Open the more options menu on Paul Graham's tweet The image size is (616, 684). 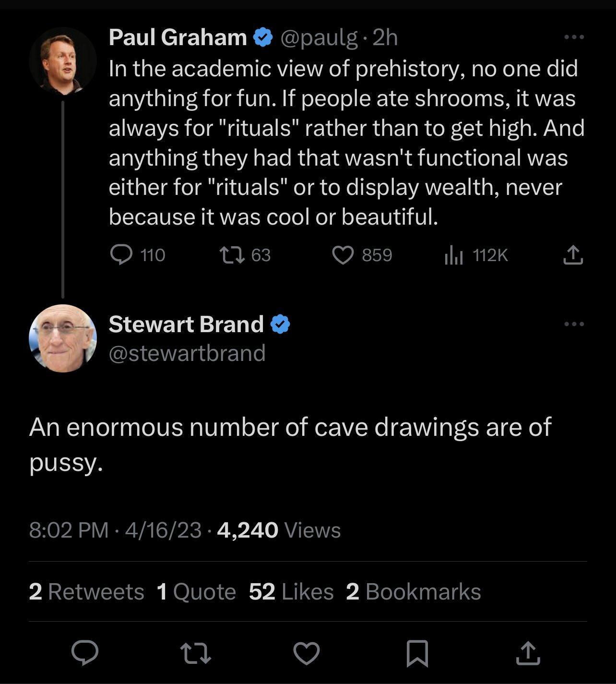pyautogui.click(x=574, y=36)
